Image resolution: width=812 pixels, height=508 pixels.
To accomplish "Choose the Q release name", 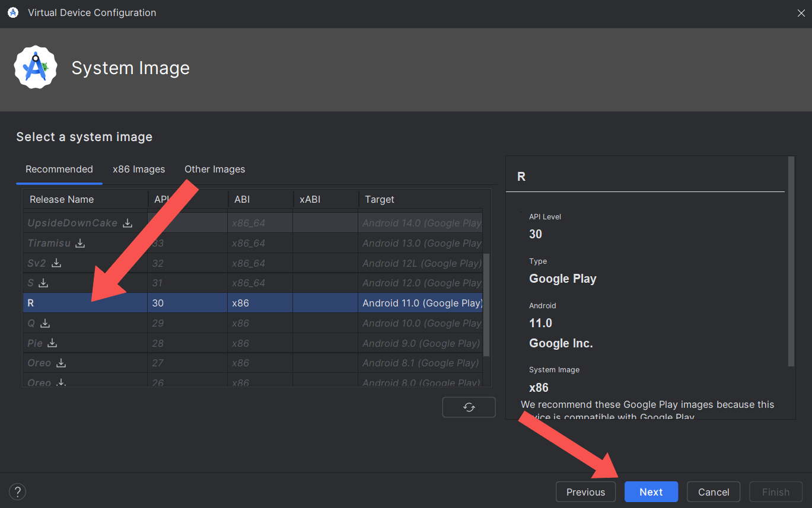I will point(31,323).
